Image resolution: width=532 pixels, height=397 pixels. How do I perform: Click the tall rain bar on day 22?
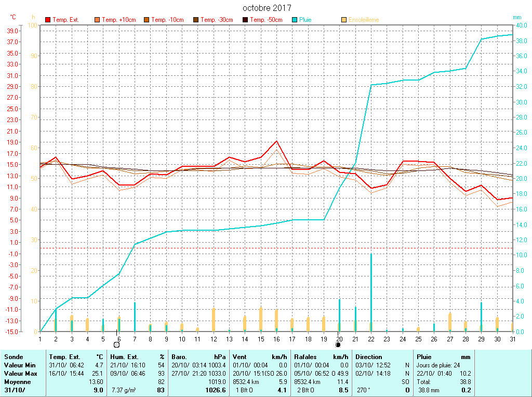click(x=370, y=292)
